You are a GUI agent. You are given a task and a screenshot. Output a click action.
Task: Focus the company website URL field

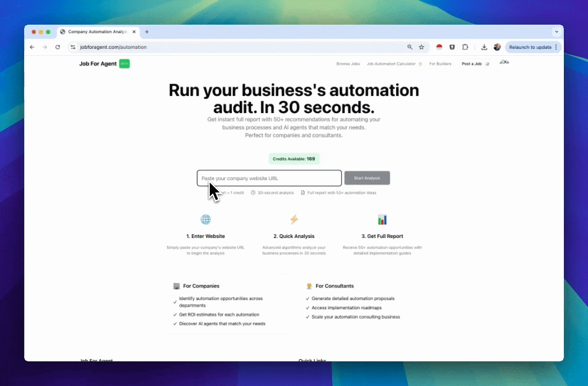[269, 179]
